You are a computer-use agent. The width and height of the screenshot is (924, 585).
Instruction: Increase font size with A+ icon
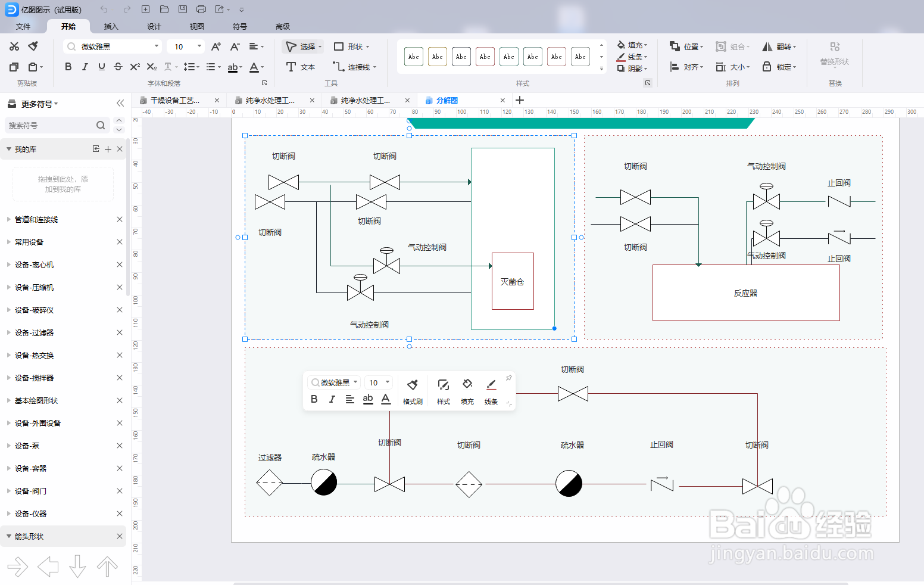216,46
